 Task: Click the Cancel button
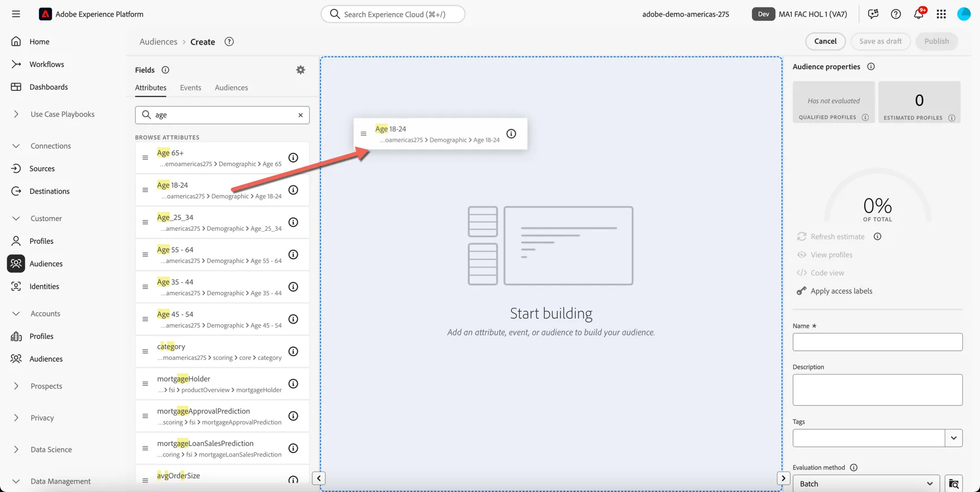tap(825, 41)
